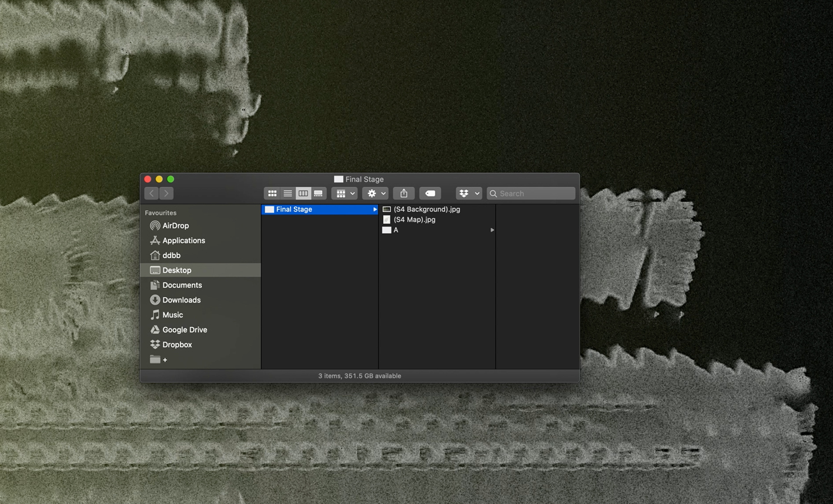833x504 pixels.
Task: Select the (S4 Background).jpg file
Action: coord(426,209)
